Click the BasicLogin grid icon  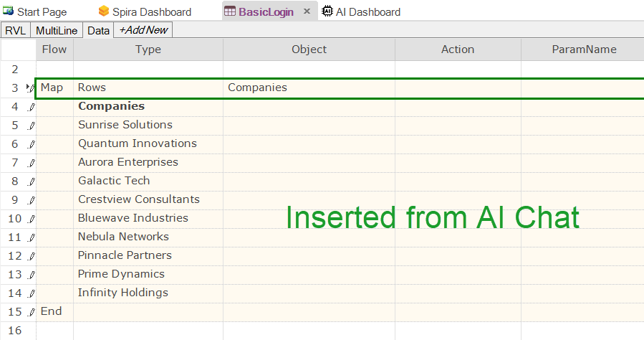click(x=229, y=11)
